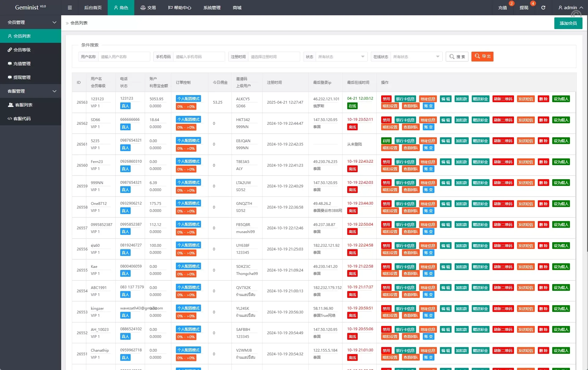Click the hamburger menu collapse icon
The height and width of the screenshot is (370, 588).
click(x=70, y=8)
